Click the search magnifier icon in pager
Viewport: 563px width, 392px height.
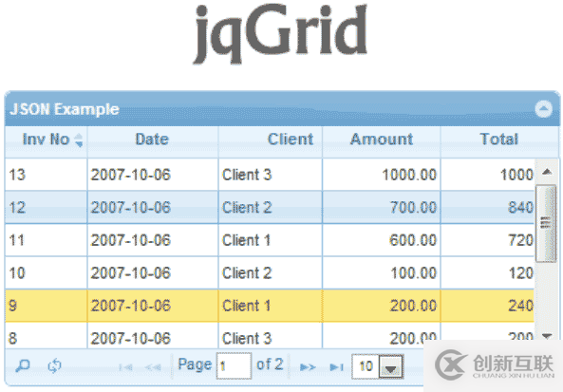coord(23,365)
